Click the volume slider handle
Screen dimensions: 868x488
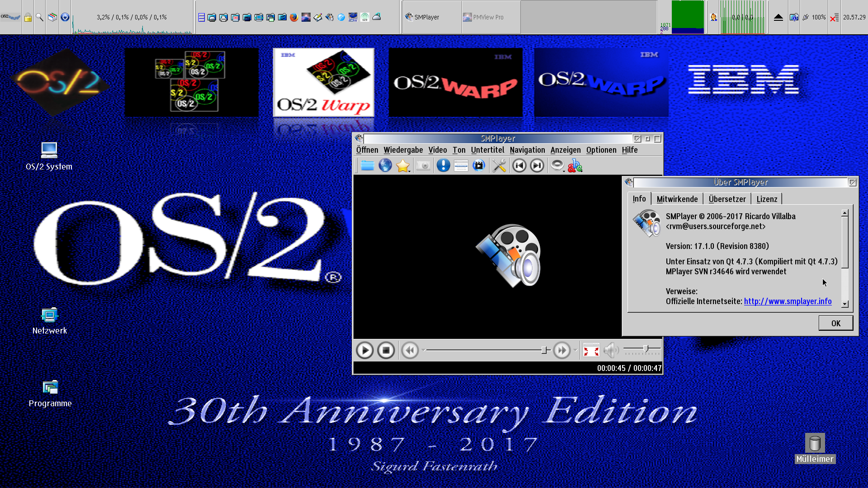(x=646, y=348)
